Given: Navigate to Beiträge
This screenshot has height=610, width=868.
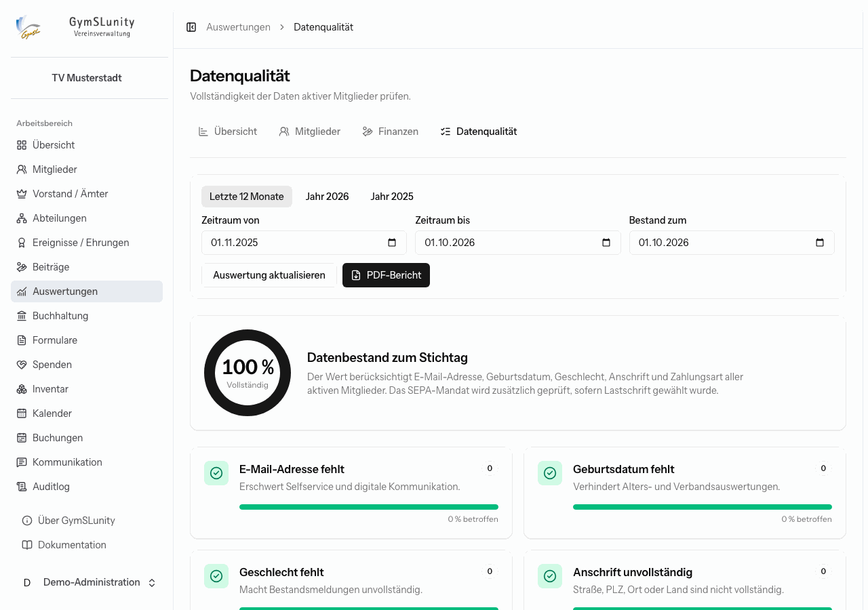Looking at the screenshot, I should 87,267.
